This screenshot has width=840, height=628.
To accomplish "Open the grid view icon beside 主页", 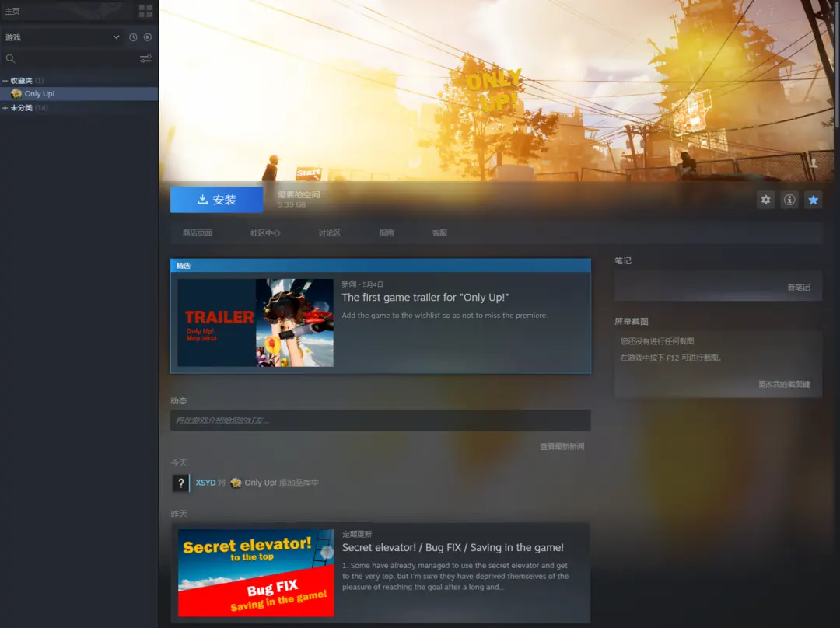I will click(x=145, y=11).
